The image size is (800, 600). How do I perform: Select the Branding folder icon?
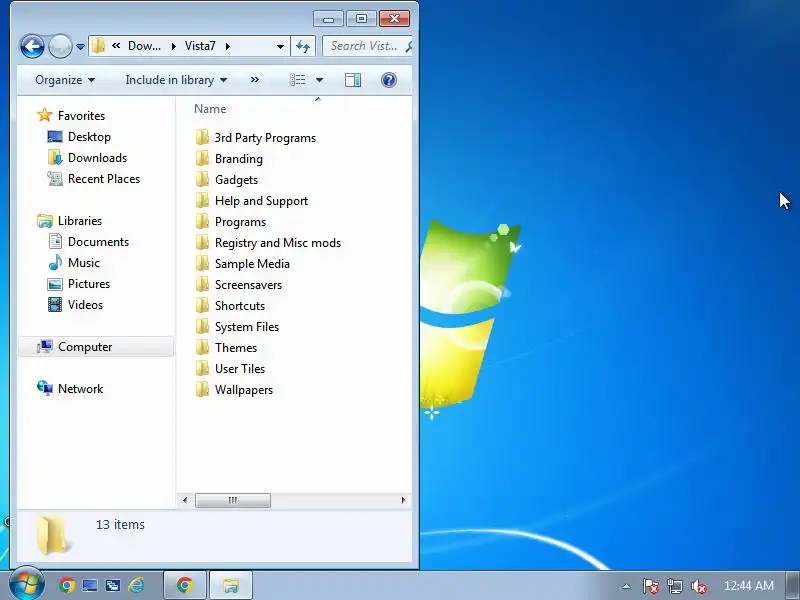click(202, 158)
